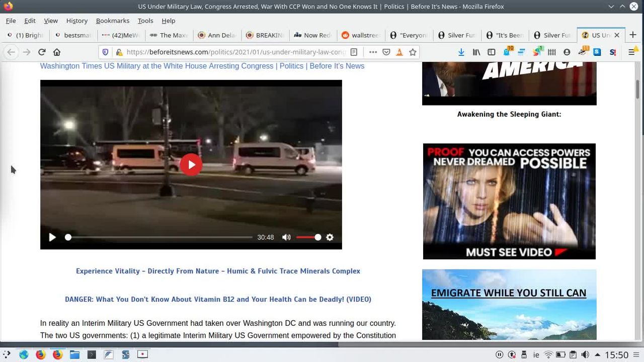Open Washington Times US Military article link

pyautogui.click(x=202, y=66)
